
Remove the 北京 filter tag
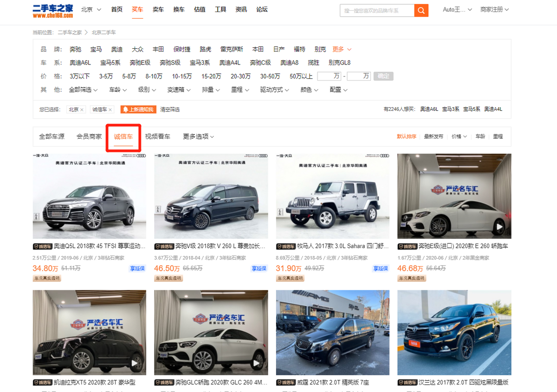pyautogui.click(x=82, y=110)
